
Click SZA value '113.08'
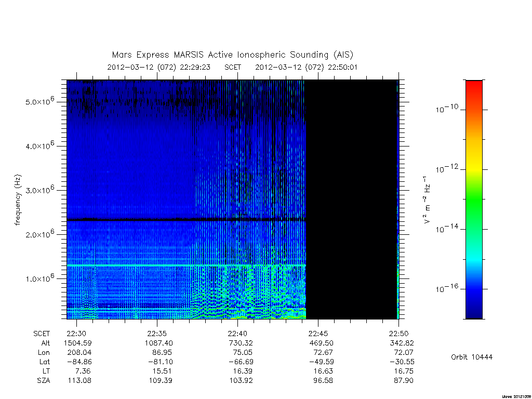pos(79,381)
